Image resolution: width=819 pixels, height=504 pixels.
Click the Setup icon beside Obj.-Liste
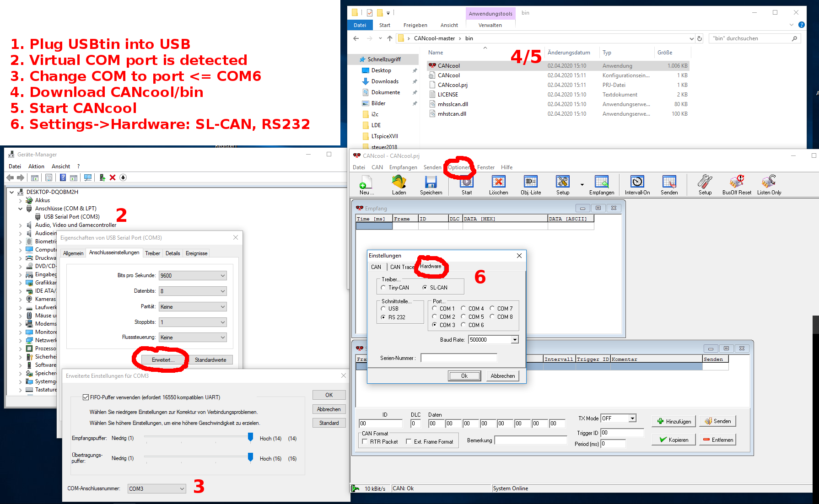pyautogui.click(x=563, y=185)
